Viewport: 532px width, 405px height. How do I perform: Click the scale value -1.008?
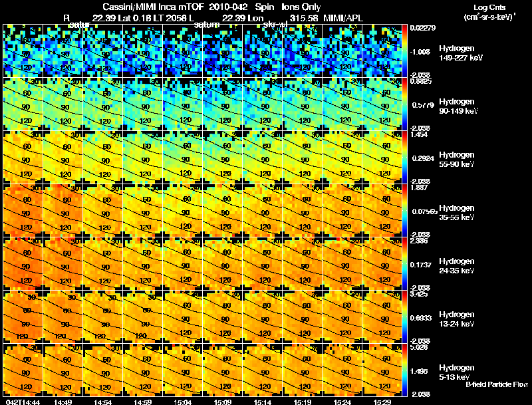[x=420, y=52]
